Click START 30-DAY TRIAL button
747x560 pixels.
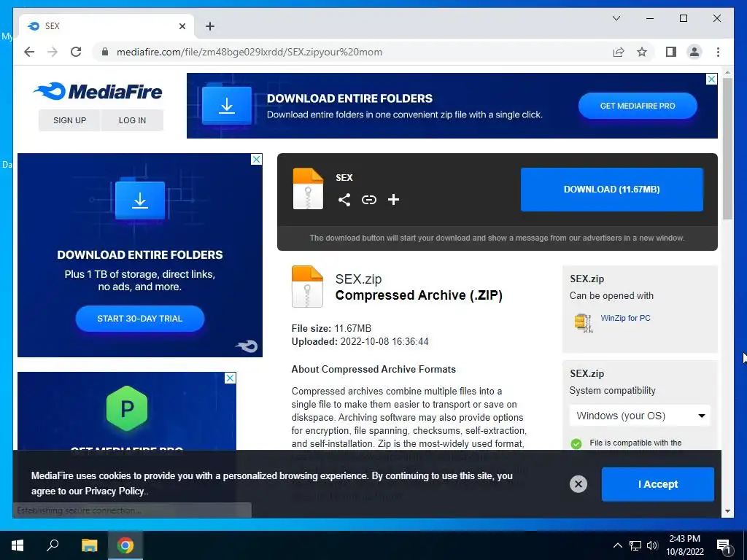[139, 319]
